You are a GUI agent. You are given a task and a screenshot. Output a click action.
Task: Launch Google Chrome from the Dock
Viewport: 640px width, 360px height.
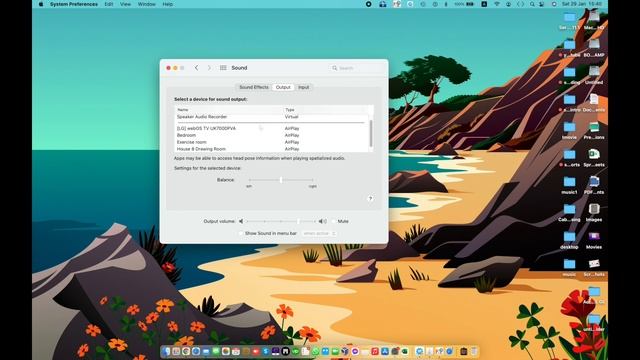186,351
